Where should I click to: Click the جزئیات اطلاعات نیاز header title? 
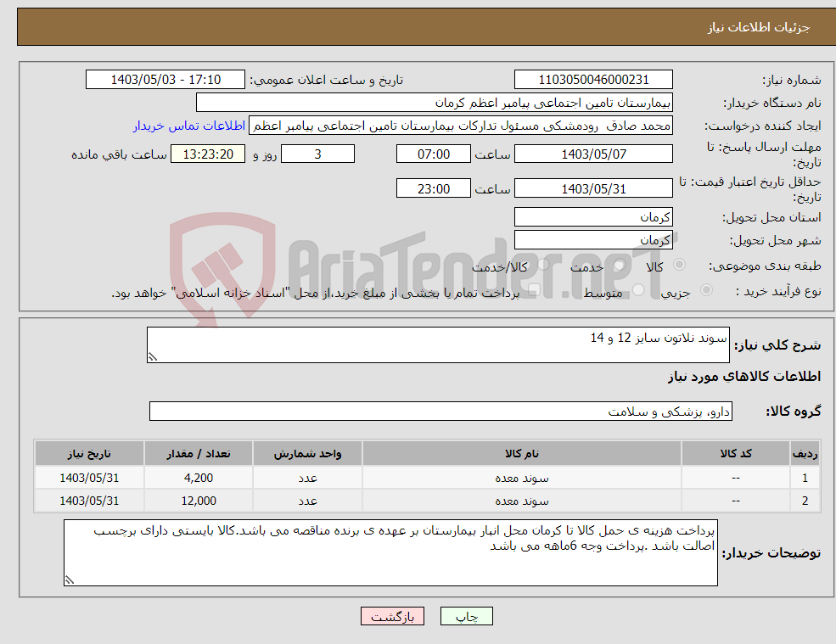[x=758, y=26]
